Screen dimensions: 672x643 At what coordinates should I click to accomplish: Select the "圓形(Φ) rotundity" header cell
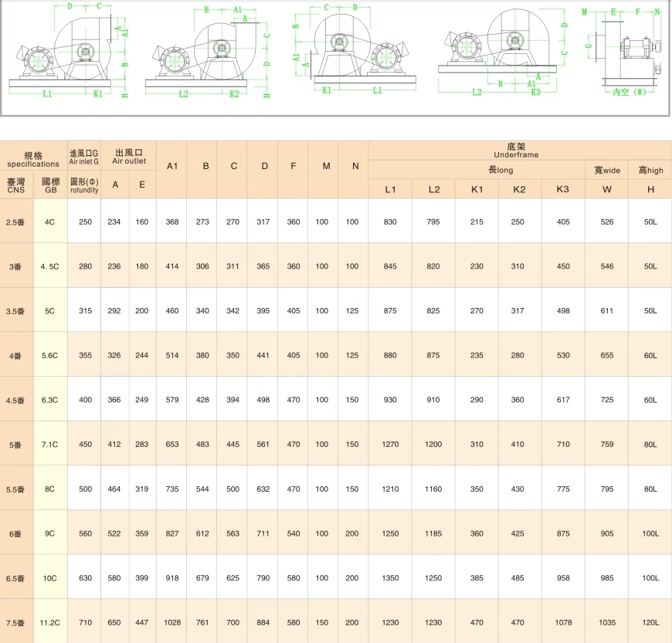(x=84, y=185)
